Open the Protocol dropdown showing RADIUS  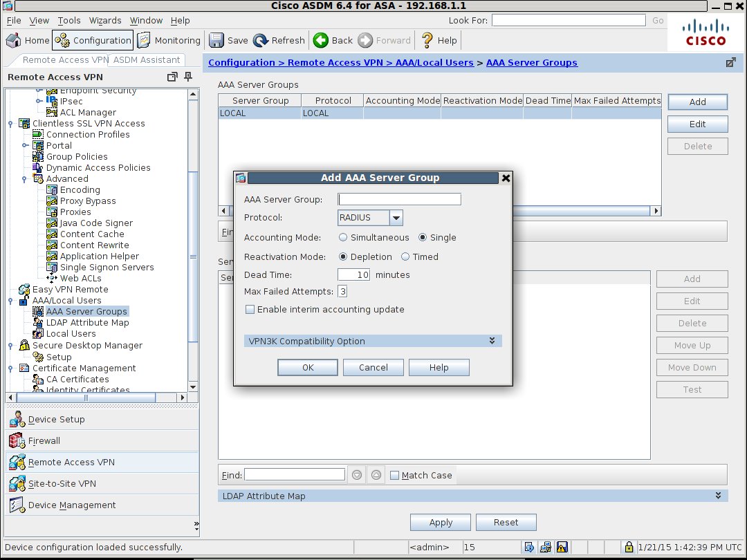396,217
